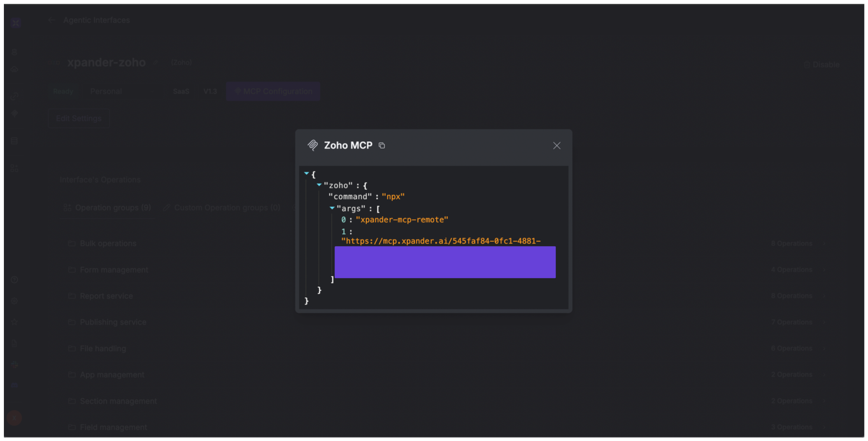This screenshot has width=868, height=441.
Task: Click the File handling folder icon
Action: [x=72, y=348]
